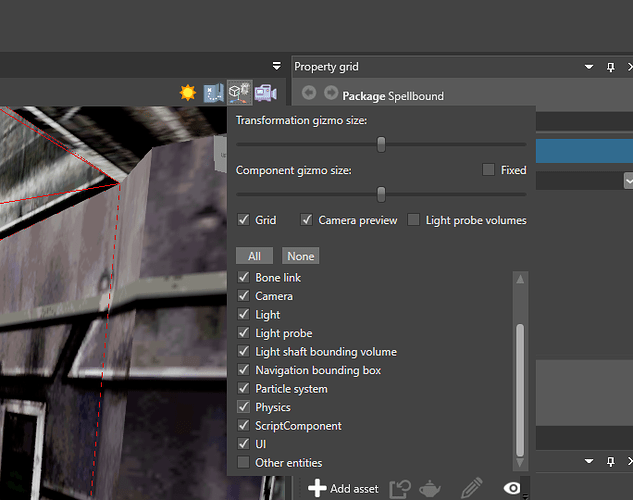Go forward in Property grid history
The height and width of the screenshot is (500, 633).
point(331,93)
